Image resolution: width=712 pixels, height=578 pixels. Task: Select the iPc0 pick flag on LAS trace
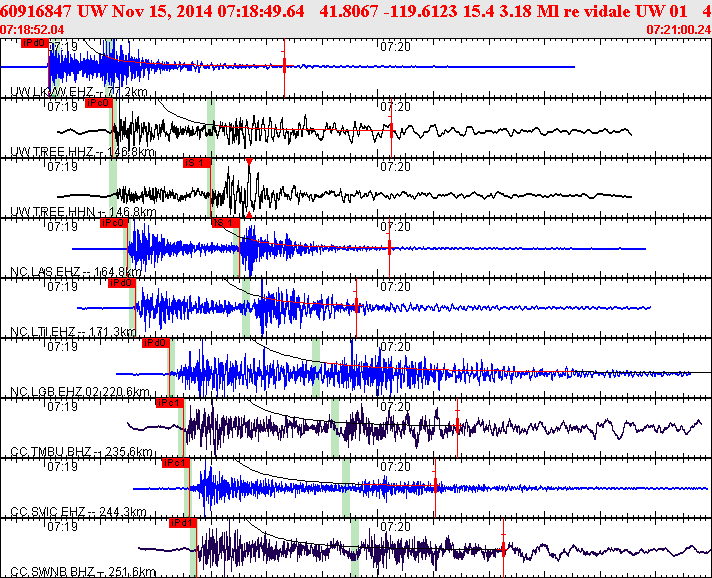click(114, 223)
